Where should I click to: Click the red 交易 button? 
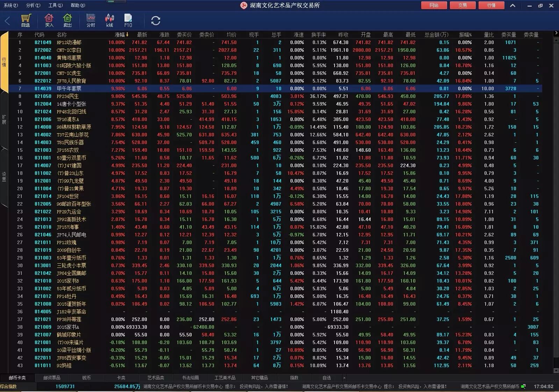click(463, 5)
